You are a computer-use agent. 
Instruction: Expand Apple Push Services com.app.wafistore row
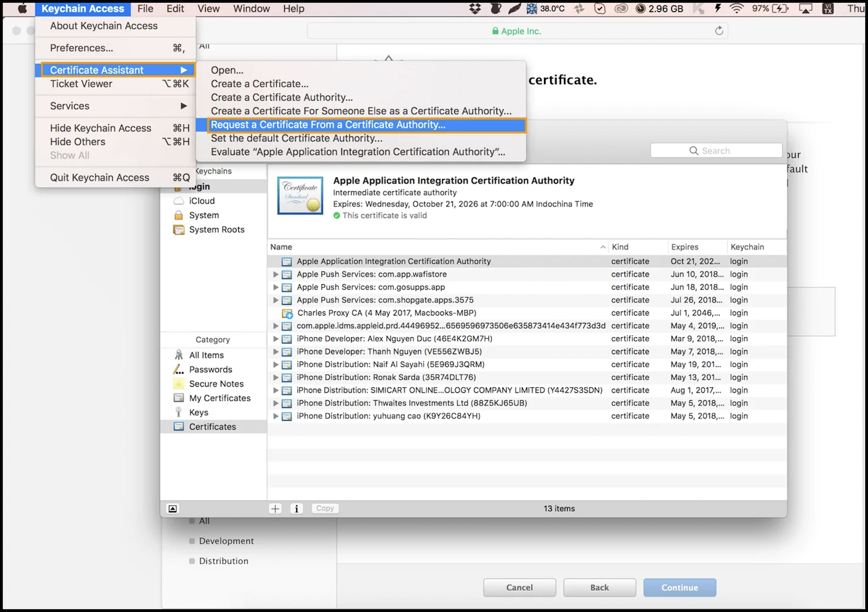(x=276, y=274)
